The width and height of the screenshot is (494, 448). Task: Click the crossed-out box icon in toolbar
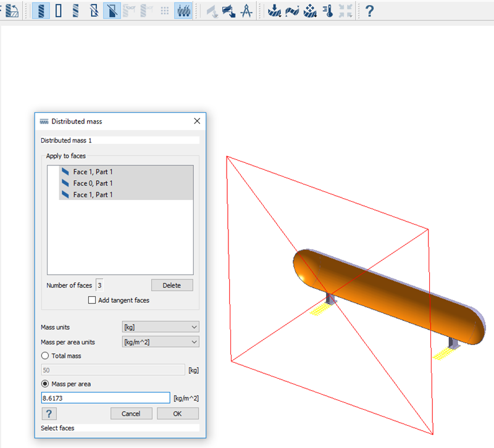tap(94, 10)
